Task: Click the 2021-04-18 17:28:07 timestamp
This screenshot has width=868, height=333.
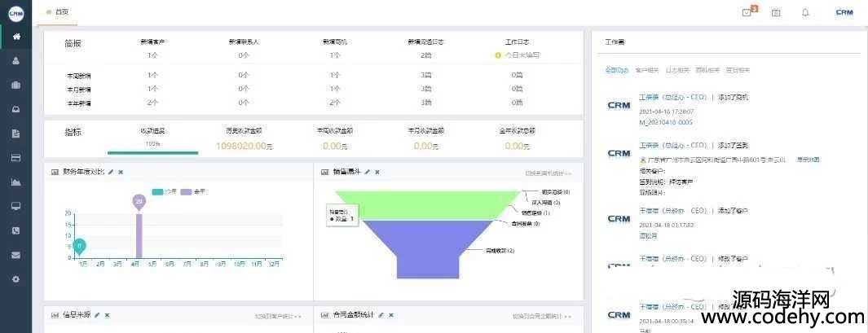Action: tap(666, 112)
